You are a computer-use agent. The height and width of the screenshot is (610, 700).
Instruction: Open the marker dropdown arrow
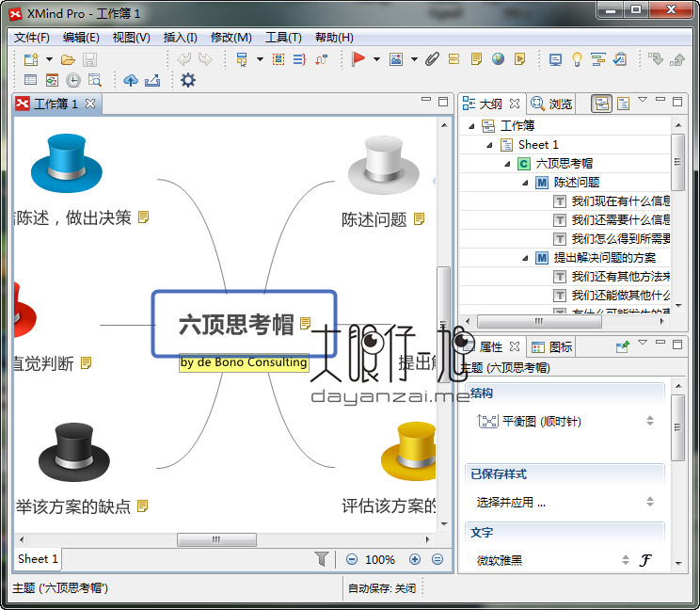tap(376, 59)
